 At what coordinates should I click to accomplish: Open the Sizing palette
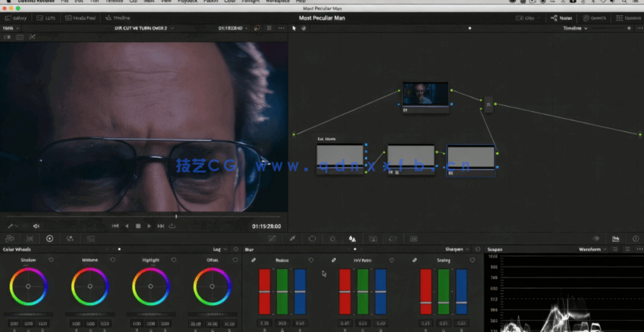point(393,239)
